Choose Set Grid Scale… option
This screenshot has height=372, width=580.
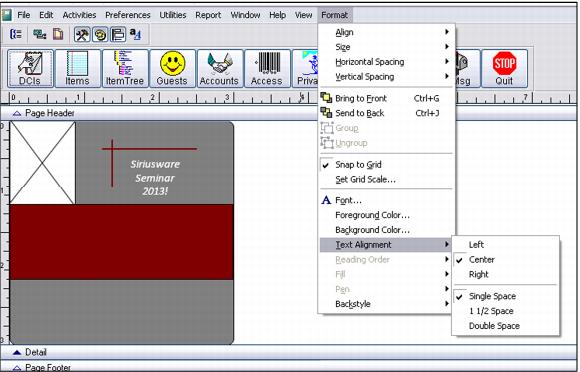coord(386,180)
